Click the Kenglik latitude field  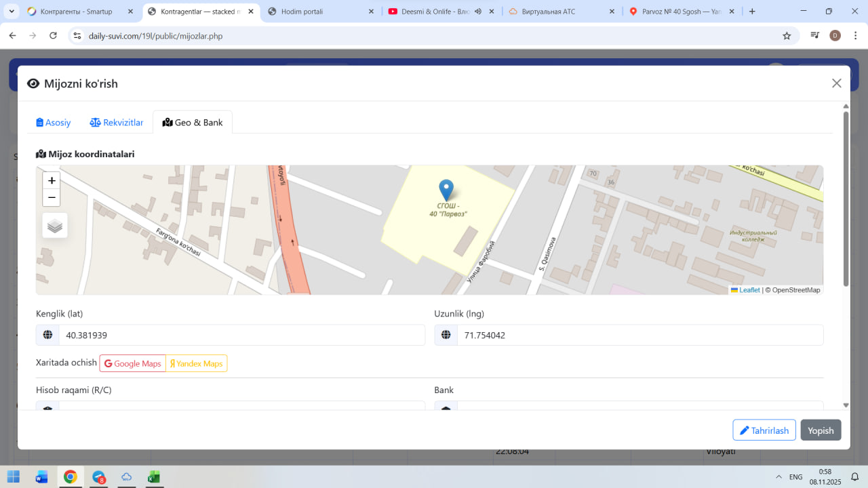pyautogui.click(x=241, y=335)
